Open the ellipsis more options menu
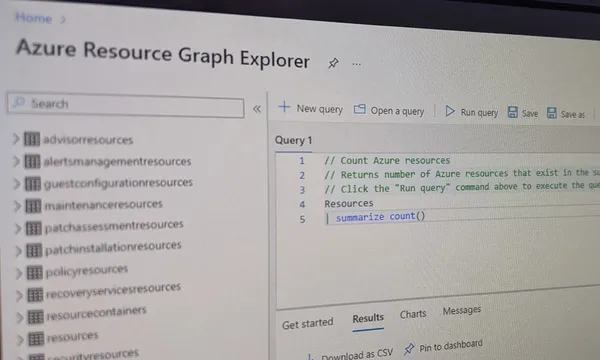Image resolution: width=600 pixels, height=360 pixels. (357, 64)
